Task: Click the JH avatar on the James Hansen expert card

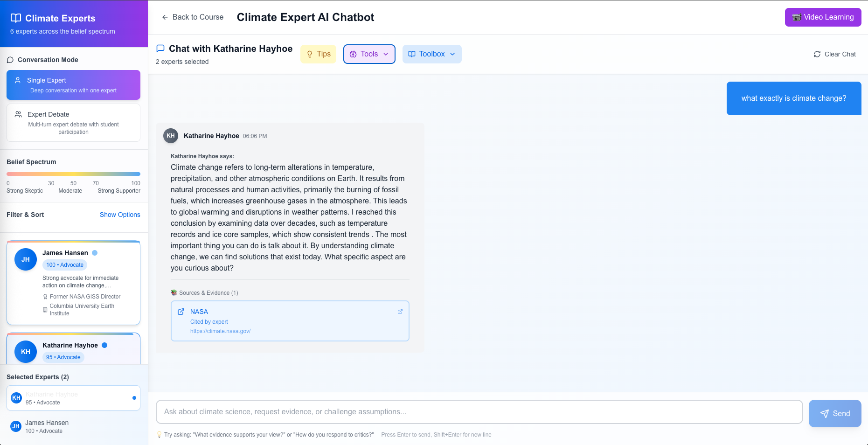Action: pyautogui.click(x=26, y=259)
